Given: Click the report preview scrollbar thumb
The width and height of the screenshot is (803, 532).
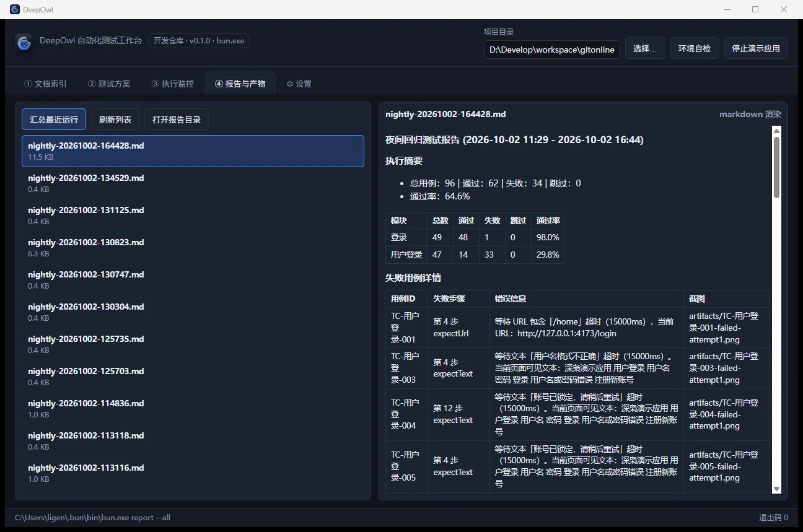Looking at the screenshot, I should [776, 167].
